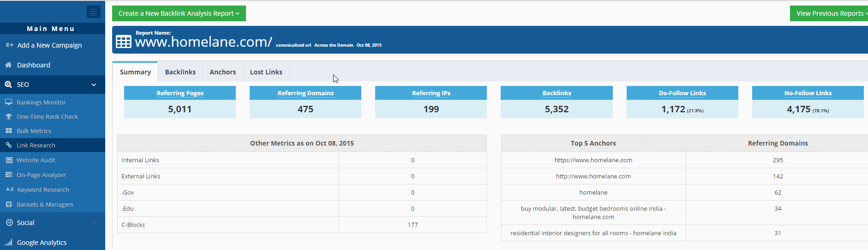Switch to the Anchors tab

click(x=223, y=72)
